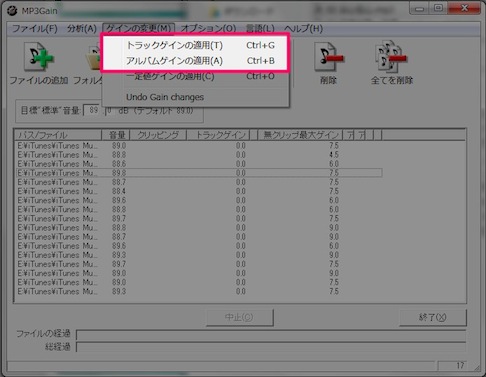Click the partially hidden folder add icon
The height and width of the screenshot is (377, 486).
(x=94, y=57)
